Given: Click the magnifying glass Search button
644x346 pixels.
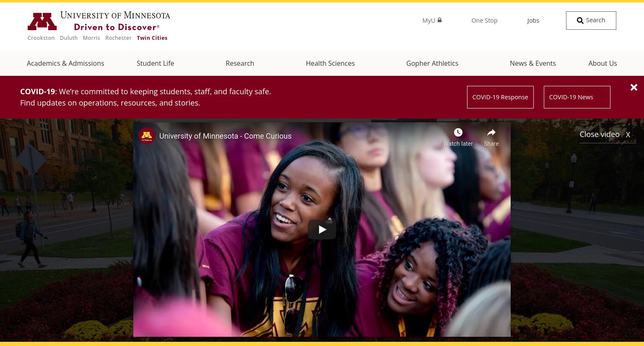Looking at the screenshot, I should point(591,21).
